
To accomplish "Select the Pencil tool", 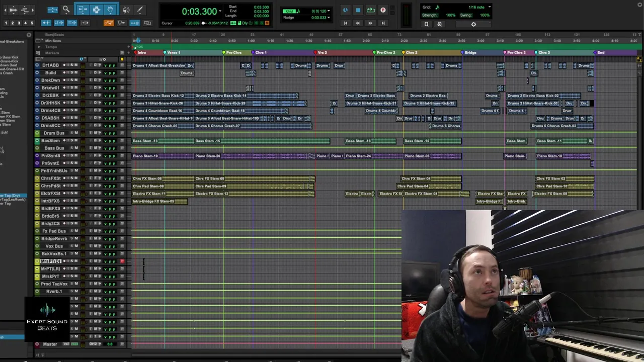I will point(140,10).
